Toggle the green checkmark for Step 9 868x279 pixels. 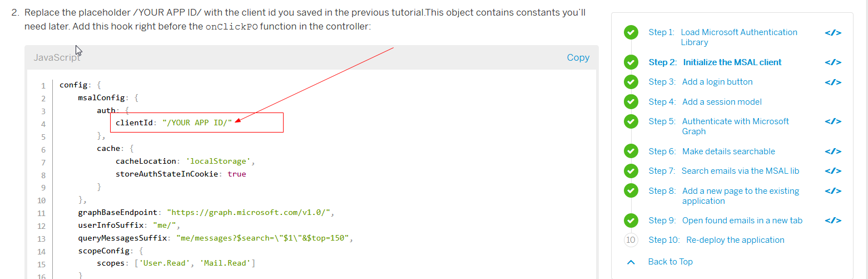click(631, 221)
